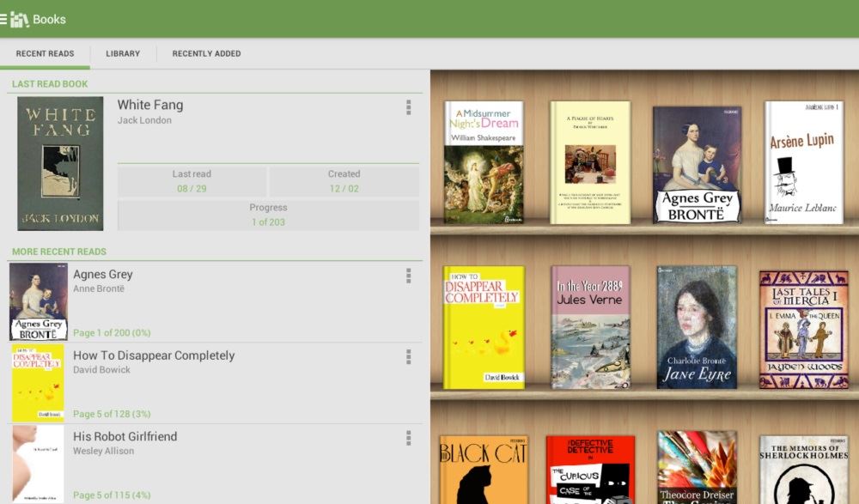Viewport: 859px width, 504px height.
Task: Click Last read date 08 / 29
Action: pos(192,188)
